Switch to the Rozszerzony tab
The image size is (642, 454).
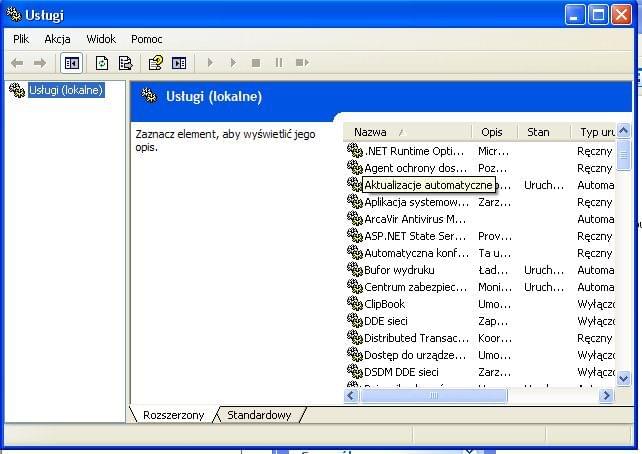174,414
